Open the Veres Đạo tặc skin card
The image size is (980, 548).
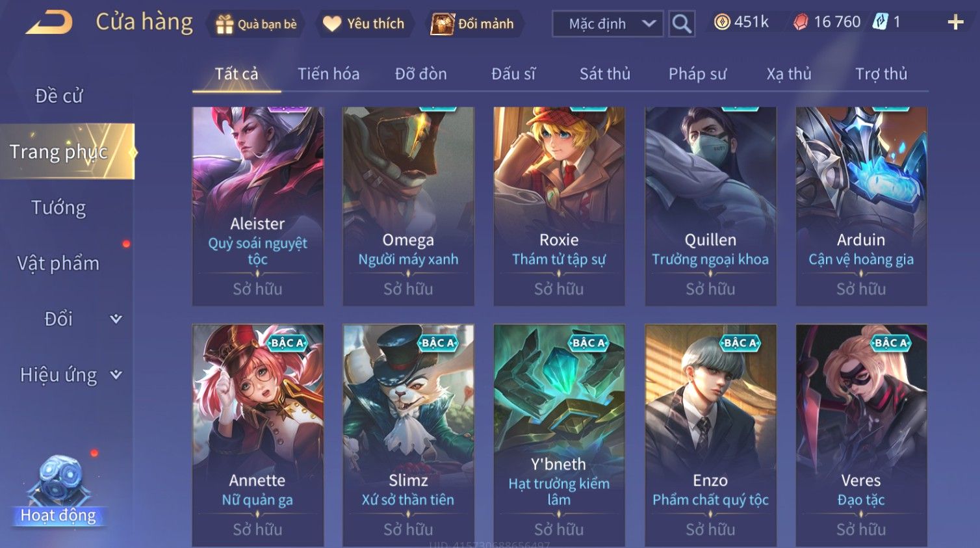[861, 436]
